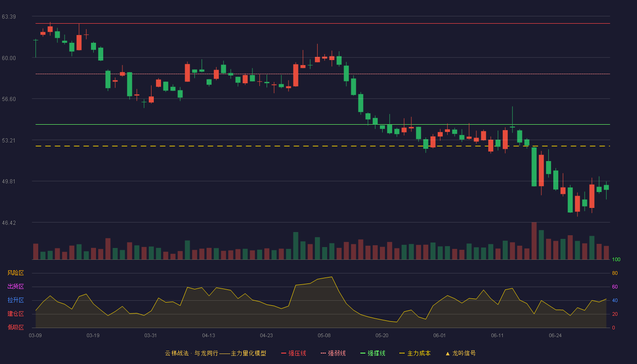The image size is (637, 364).
Task: Click the 46.42 price axis label
Action: coord(9,222)
